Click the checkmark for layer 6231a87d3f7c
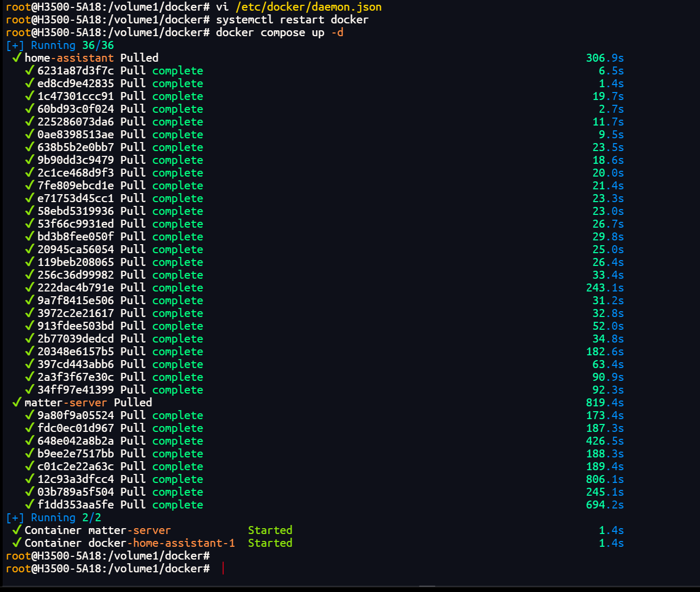Viewport: 700px width, 592px height. coord(30,70)
